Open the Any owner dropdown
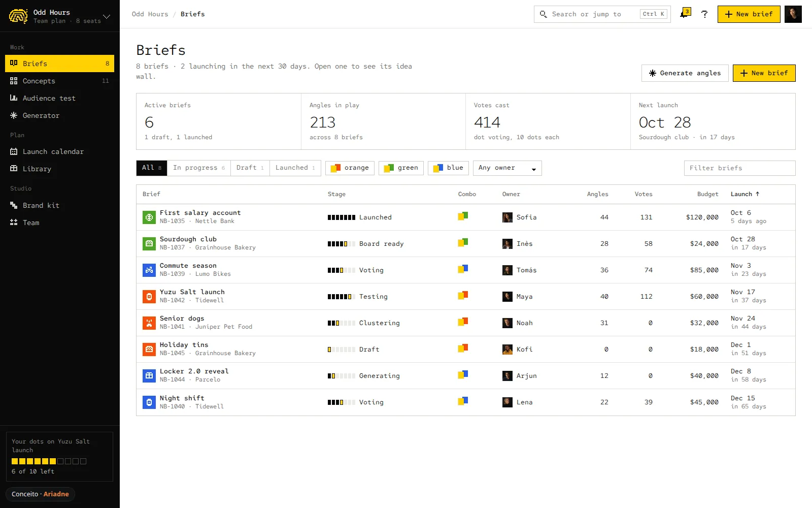The image size is (812, 508). (x=507, y=168)
